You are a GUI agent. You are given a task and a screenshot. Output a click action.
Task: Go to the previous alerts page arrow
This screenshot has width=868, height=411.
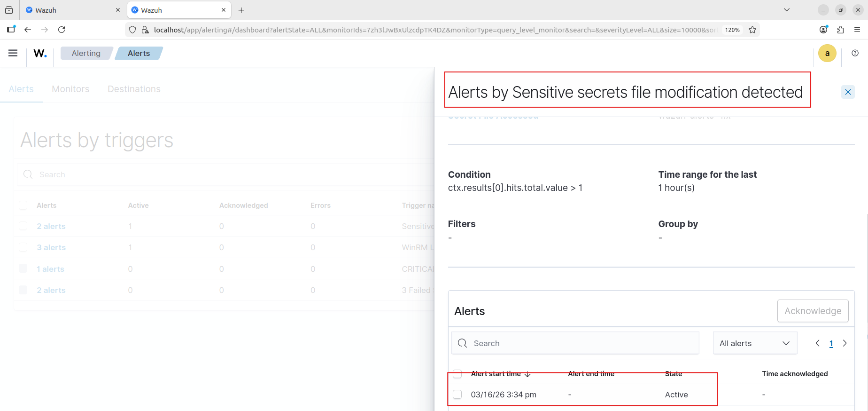(818, 343)
